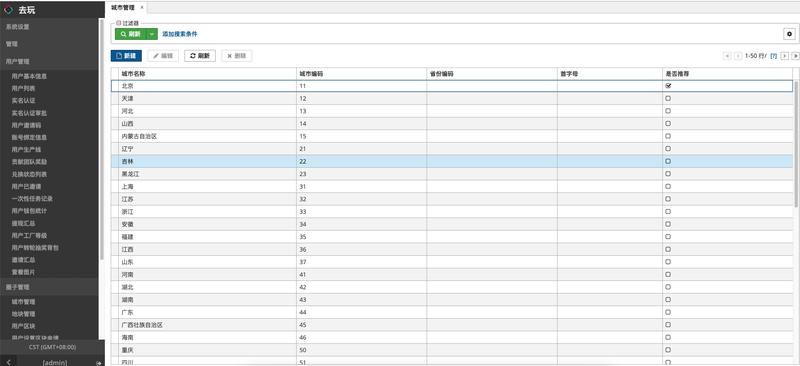Click the green 刷新 search button
Viewport: 800px width, 366px height.
pyautogui.click(x=131, y=34)
